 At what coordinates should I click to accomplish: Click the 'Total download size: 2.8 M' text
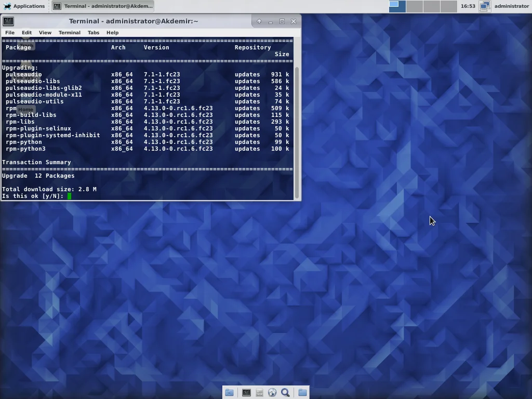[x=49, y=189]
